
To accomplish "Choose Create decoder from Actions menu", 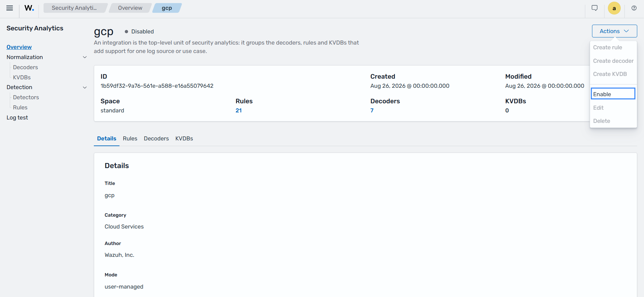I will tap(613, 61).
